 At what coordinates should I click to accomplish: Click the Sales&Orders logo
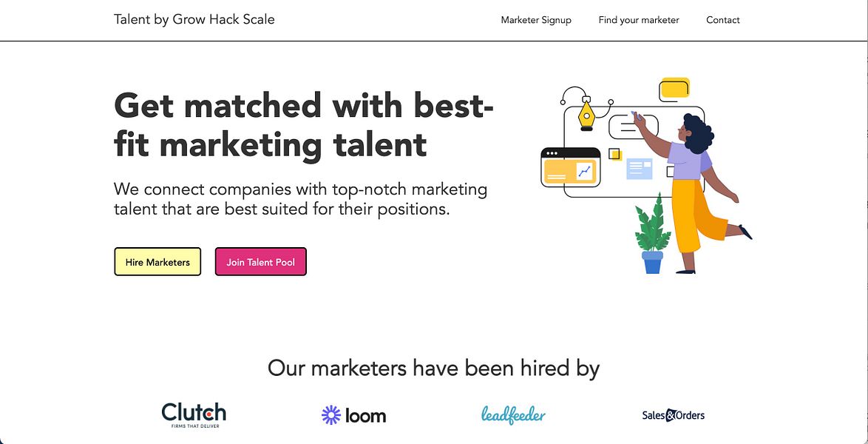[x=673, y=414]
